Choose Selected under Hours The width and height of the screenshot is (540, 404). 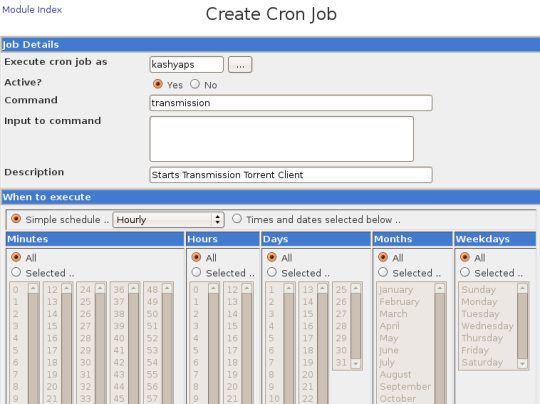tap(196, 272)
